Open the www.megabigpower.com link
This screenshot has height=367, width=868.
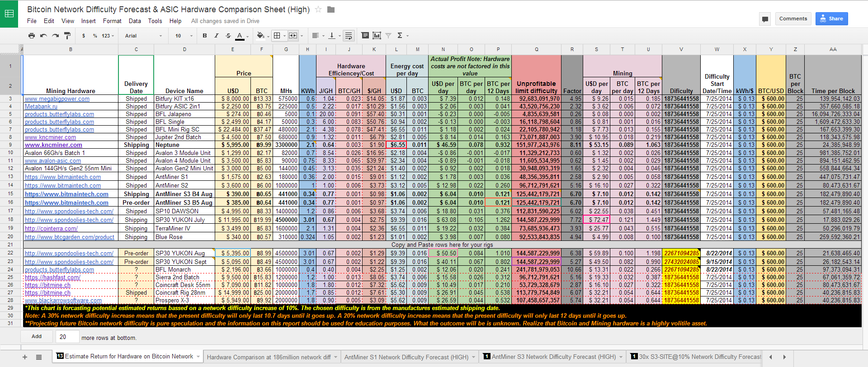[57, 99]
